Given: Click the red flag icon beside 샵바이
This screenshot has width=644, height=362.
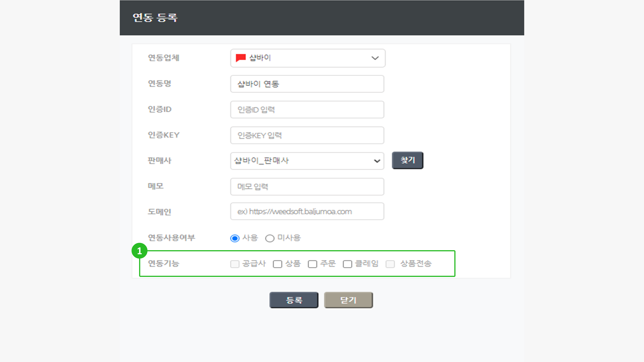Looking at the screenshot, I should click(x=241, y=58).
